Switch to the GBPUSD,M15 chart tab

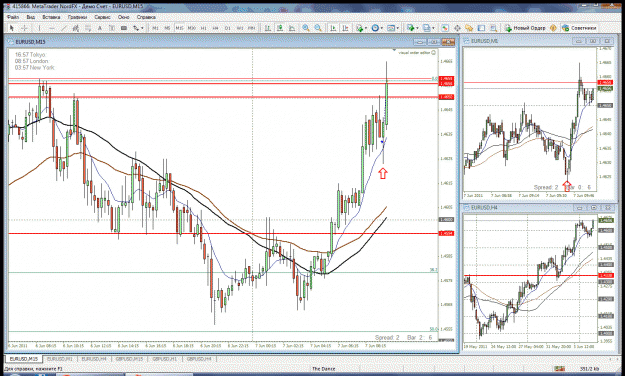[129, 359]
